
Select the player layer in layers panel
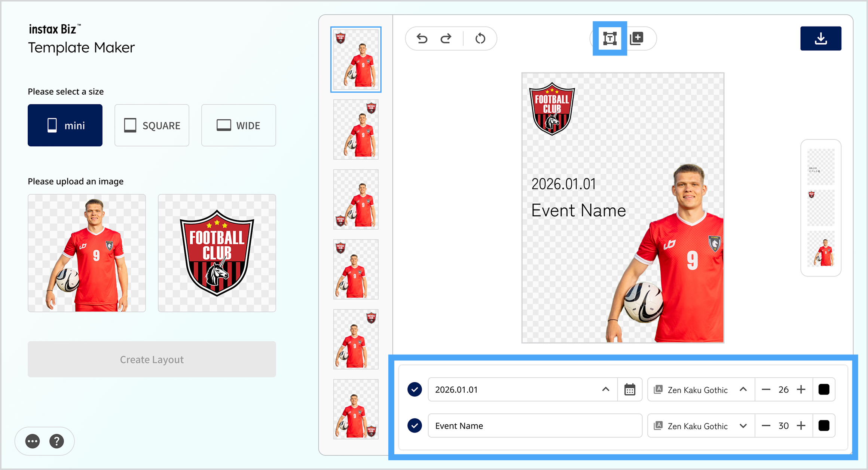click(x=821, y=249)
